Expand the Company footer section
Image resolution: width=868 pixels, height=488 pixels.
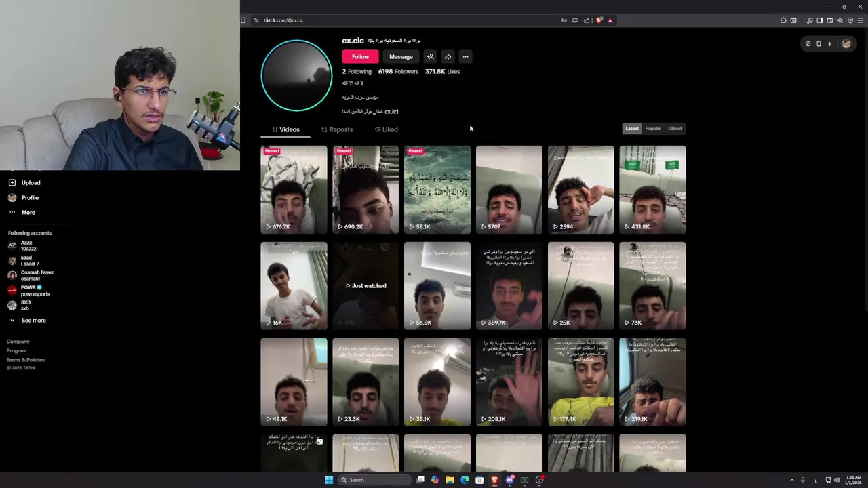point(18,342)
